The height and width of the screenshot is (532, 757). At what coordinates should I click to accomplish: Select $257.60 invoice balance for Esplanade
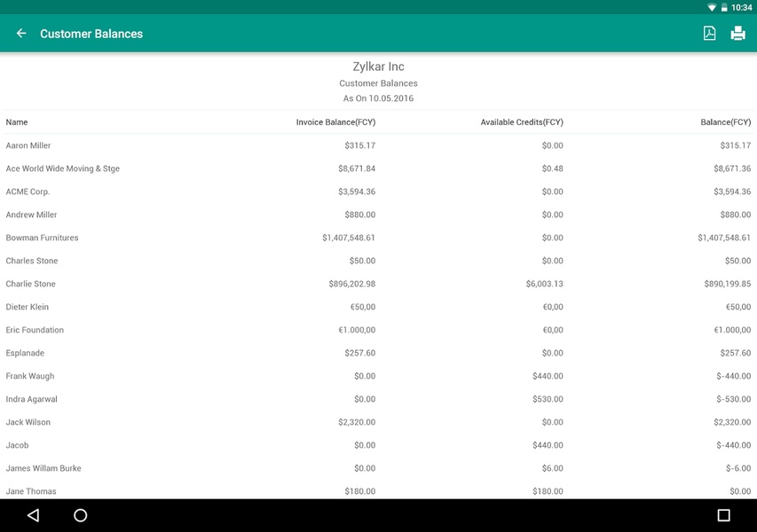tap(360, 353)
